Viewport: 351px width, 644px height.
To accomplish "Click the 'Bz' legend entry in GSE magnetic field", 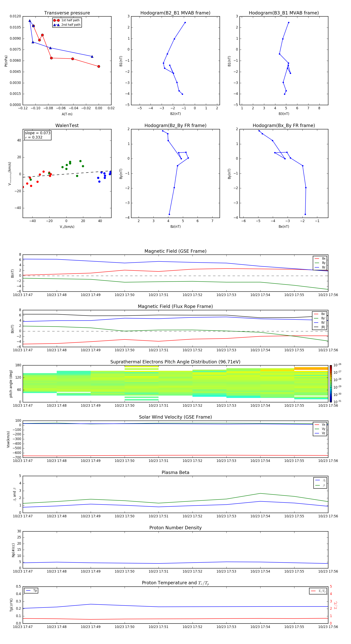I will point(320,267).
